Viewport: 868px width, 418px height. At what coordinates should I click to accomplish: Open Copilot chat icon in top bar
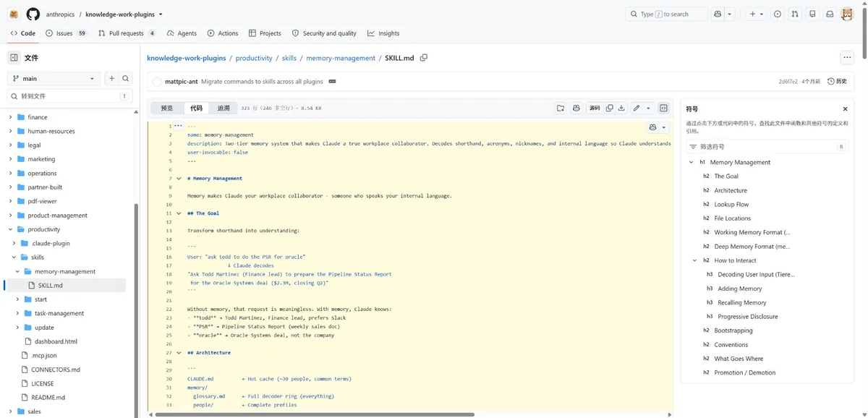717,14
